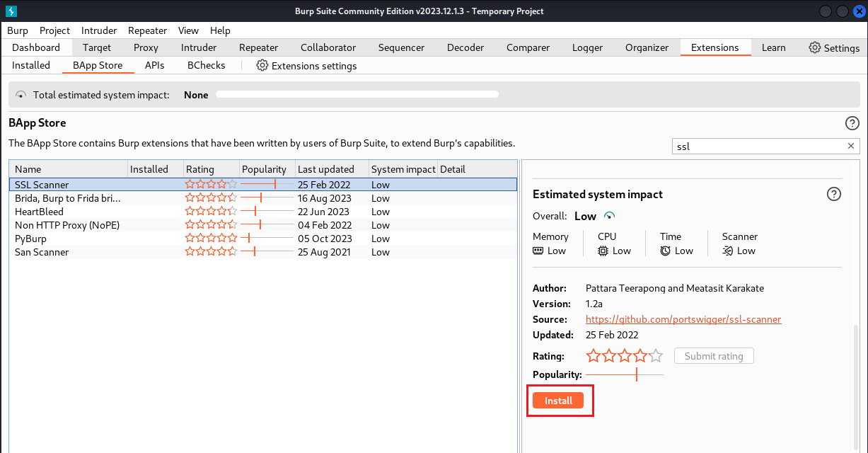Open the APIs sub-tab
Viewport: 868px width, 453px height.
154,65
